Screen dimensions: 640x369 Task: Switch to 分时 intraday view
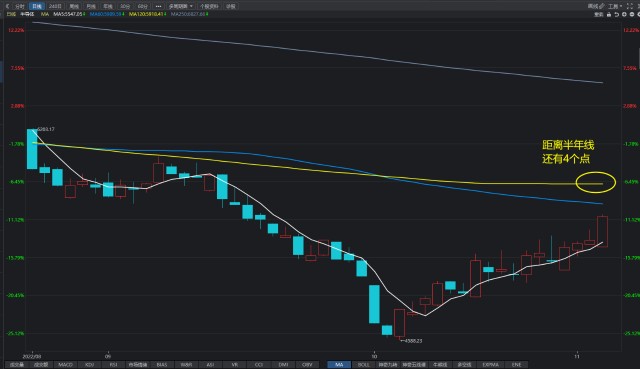pos(20,6)
